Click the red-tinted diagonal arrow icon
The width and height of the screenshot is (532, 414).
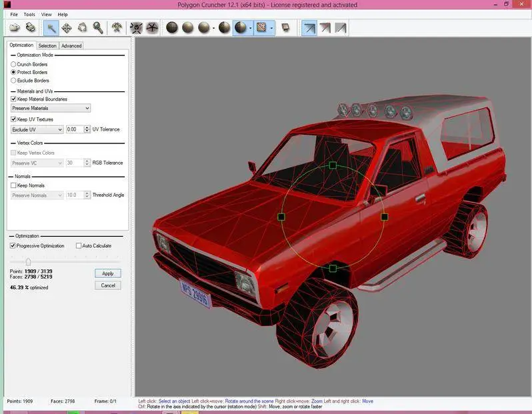[x=325, y=28]
